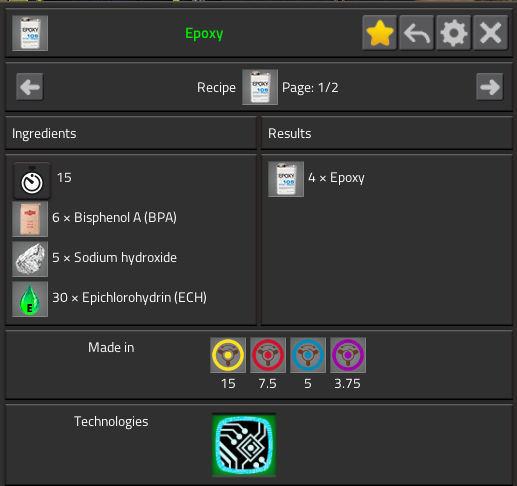Go to next recipe page arrow
The height and width of the screenshot is (486, 517).
tap(490, 87)
